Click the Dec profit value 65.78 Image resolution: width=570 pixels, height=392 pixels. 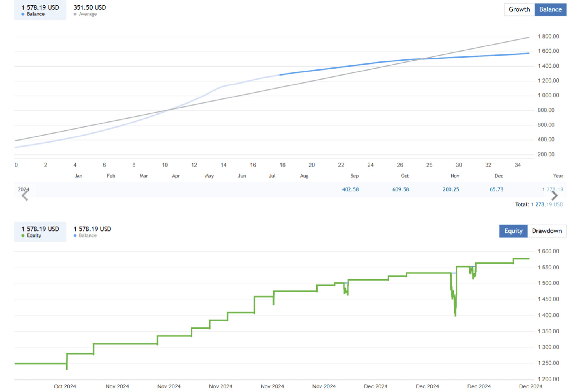click(496, 189)
